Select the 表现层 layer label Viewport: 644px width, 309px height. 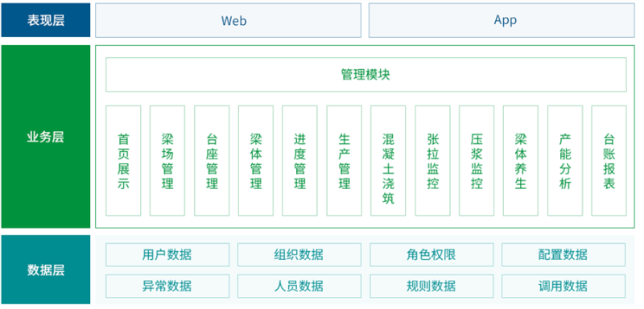pyautogui.click(x=46, y=20)
